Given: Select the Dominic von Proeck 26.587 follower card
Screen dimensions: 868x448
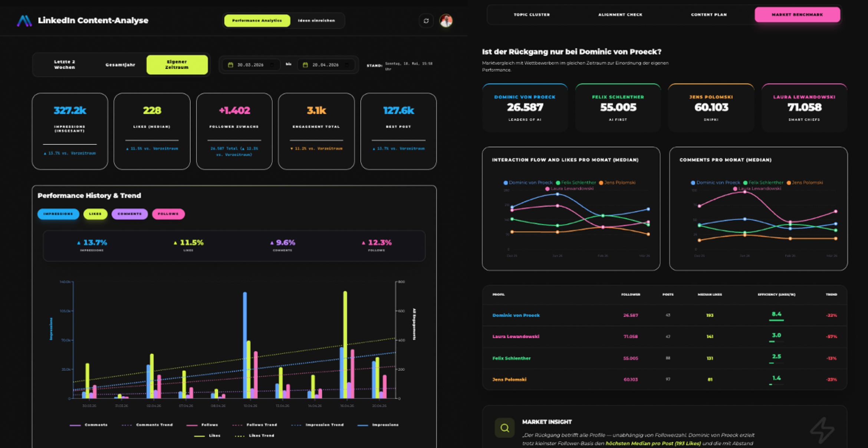Looking at the screenshot, I should click(525, 108).
